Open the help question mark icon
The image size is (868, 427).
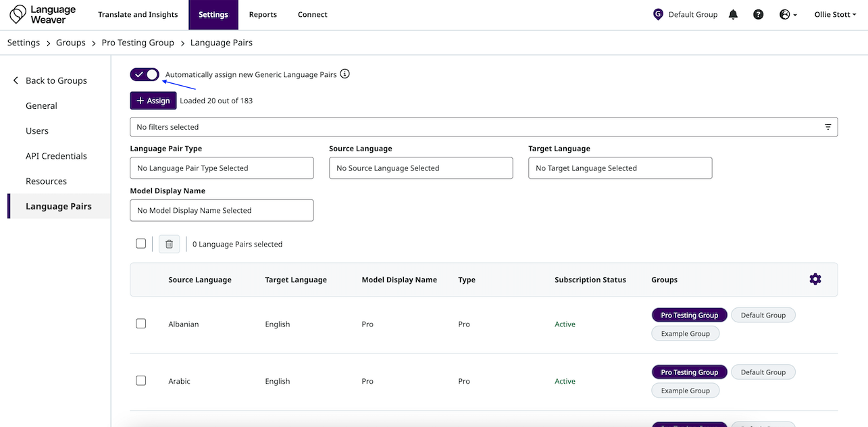pos(758,14)
